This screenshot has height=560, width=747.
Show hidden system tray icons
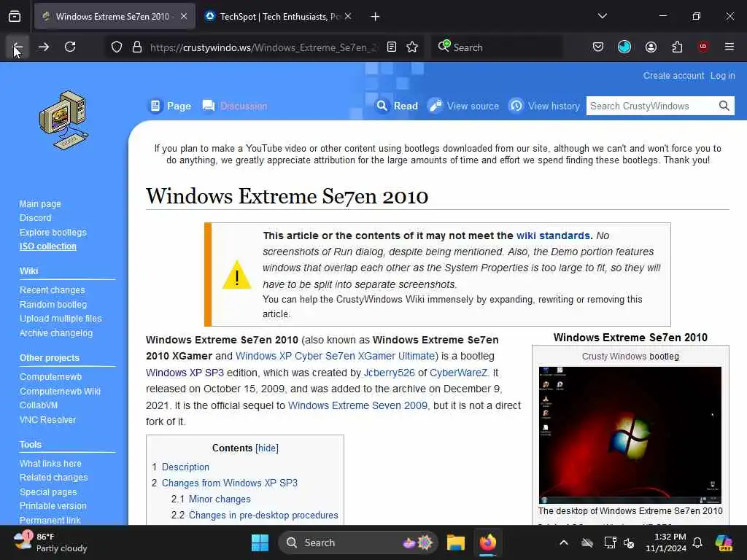coord(564,542)
